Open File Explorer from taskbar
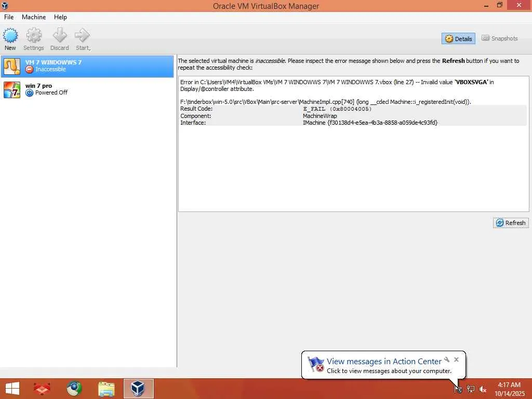532x399 pixels. 106,389
